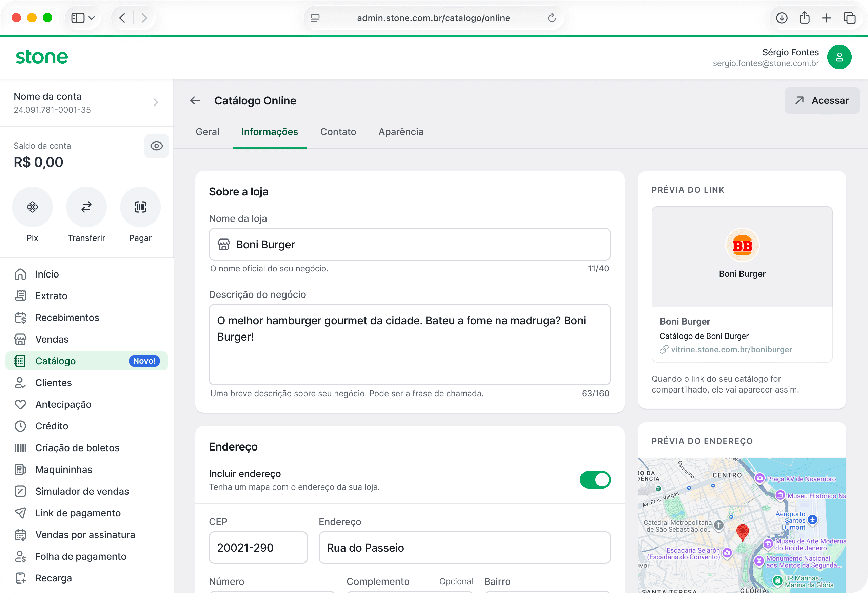This screenshot has width=868, height=593.
Task: Open the Antecipação heart icon
Action: [20, 404]
